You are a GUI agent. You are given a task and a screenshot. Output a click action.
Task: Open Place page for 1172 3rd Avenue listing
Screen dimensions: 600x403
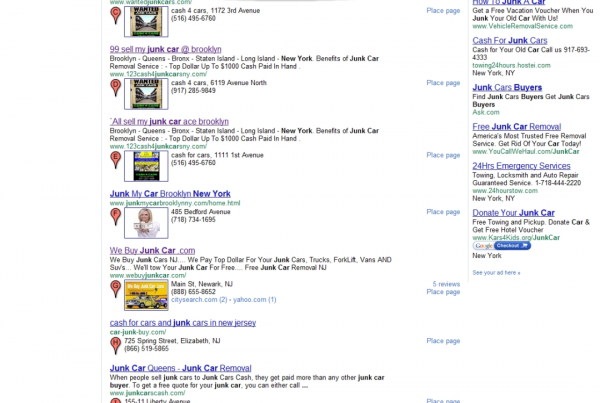click(x=443, y=11)
